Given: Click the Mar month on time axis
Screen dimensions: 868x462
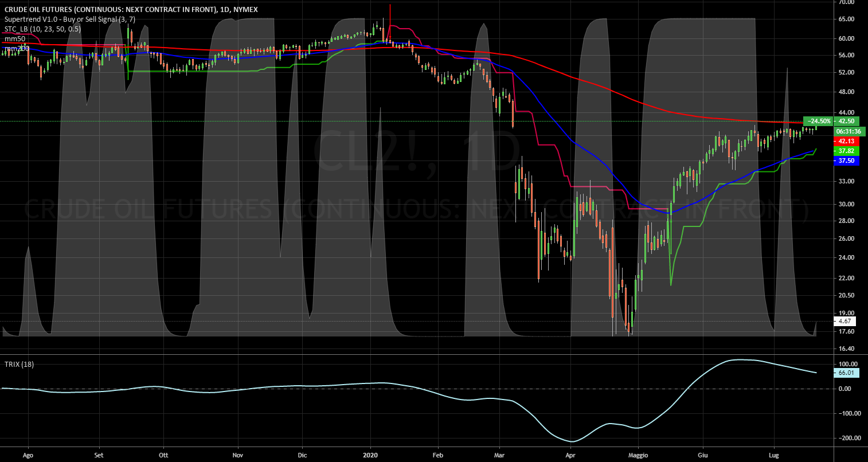Looking at the screenshot, I should point(499,456).
